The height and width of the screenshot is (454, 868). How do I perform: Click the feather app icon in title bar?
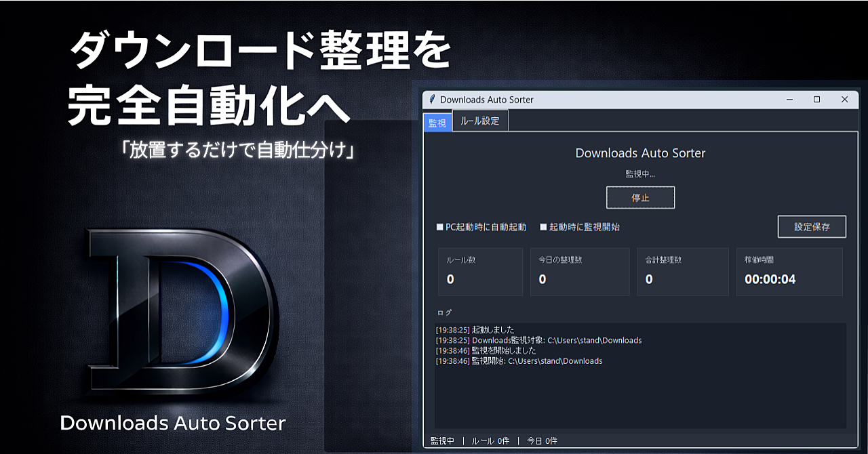pyautogui.click(x=432, y=100)
